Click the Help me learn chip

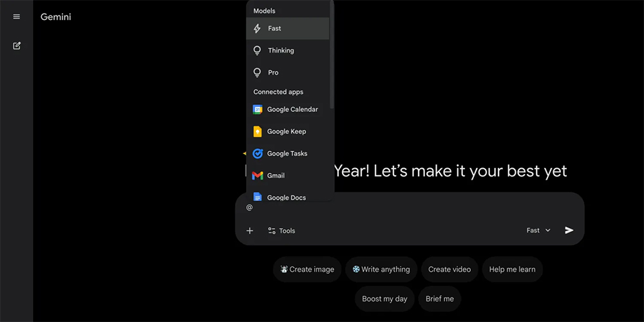[512, 269]
